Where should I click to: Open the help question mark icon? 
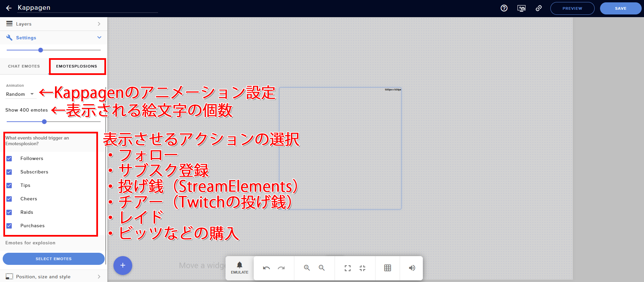coord(504,8)
